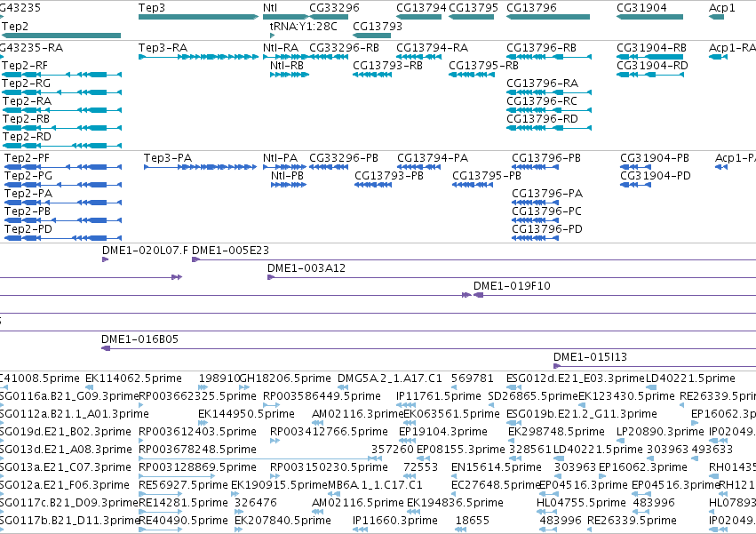Click protein CG13796-PB
This screenshot has height=534, width=756.
(535, 167)
